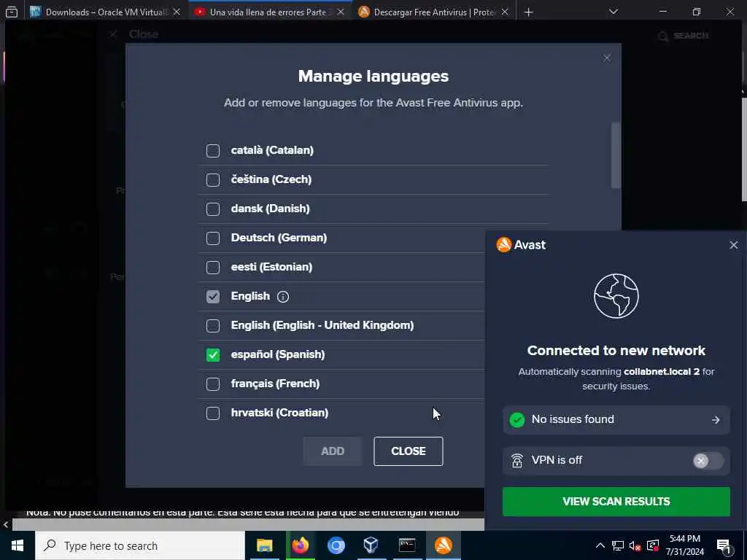Tick the eesti (Estonian) checkbox
747x560 pixels.
[x=213, y=267]
